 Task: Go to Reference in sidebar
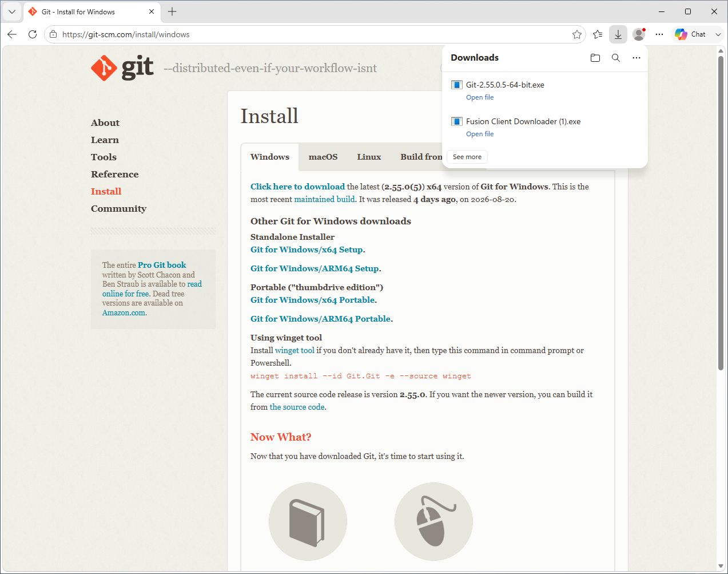click(x=114, y=174)
